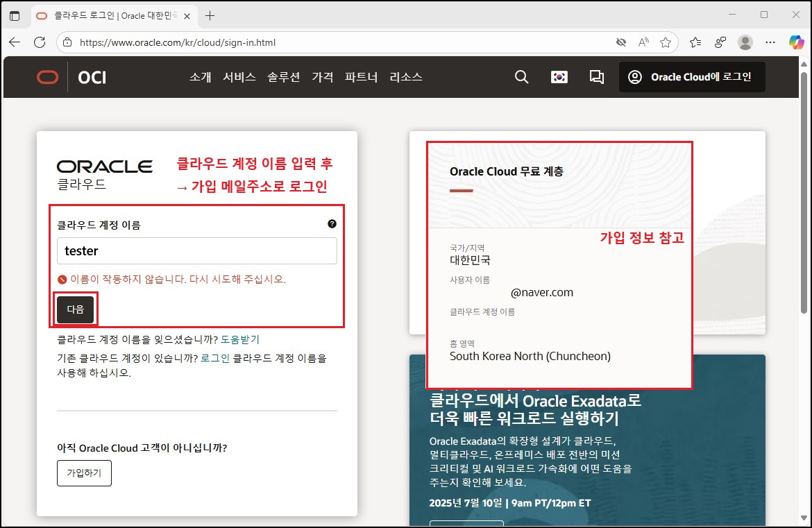The image size is (812, 528).
Task: Click the 이름이 작동하지 않습니다 error message
Action: click(x=178, y=280)
